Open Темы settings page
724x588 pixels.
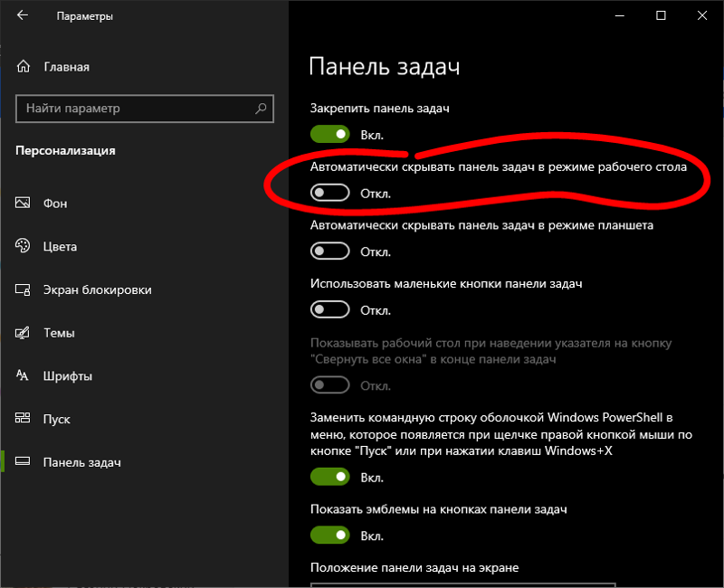coord(144,332)
